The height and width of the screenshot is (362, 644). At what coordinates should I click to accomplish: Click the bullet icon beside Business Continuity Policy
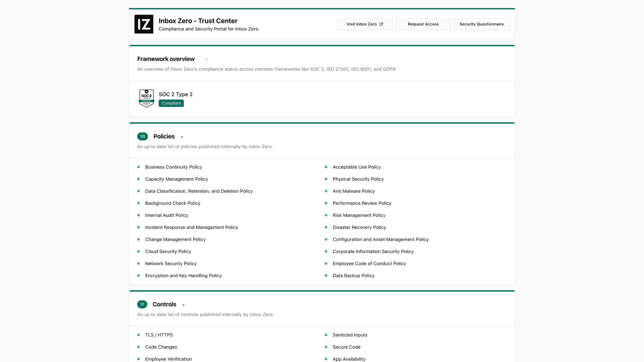click(139, 167)
